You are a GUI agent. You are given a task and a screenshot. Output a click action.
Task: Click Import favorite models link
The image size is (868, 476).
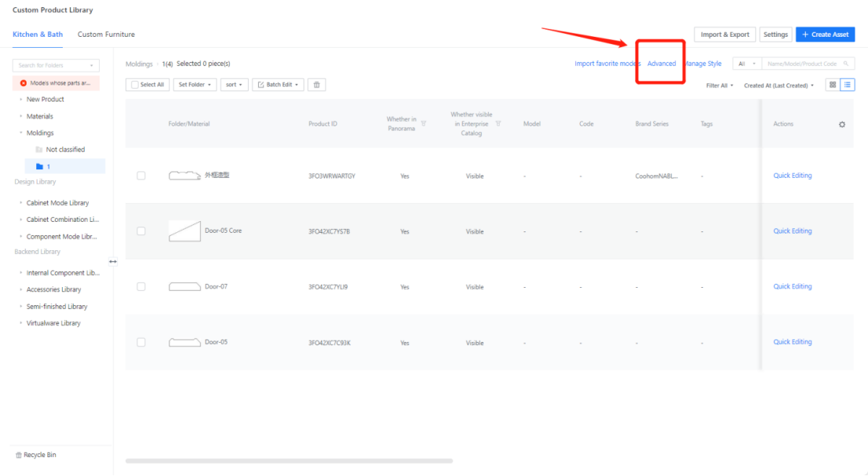[607, 64]
